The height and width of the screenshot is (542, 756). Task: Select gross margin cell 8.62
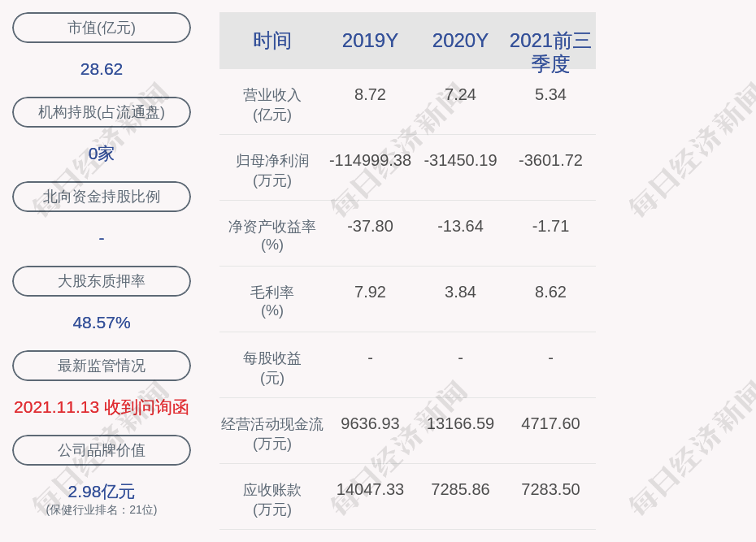point(550,292)
